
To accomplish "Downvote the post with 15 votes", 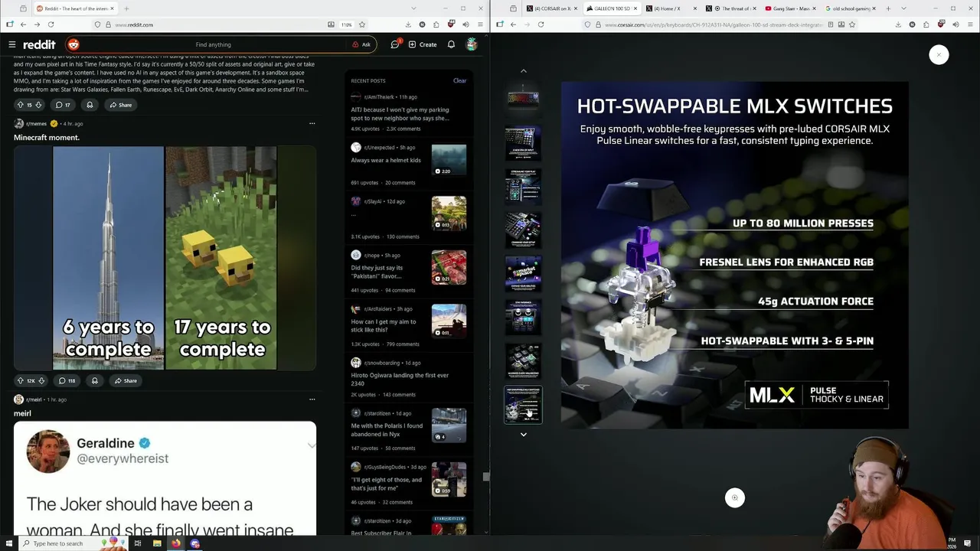I will 38,105.
